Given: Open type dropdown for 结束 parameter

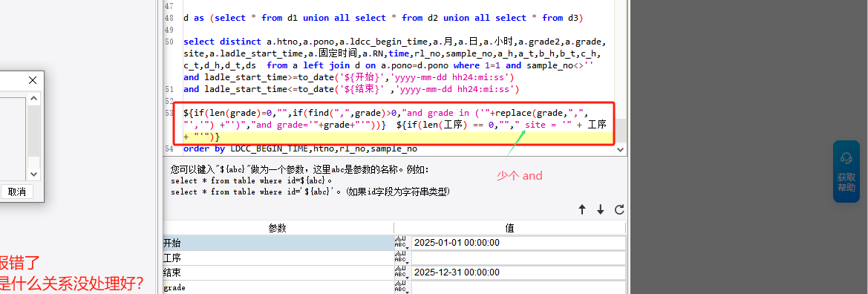Looking at the screenshot, I should pos(402,273).
